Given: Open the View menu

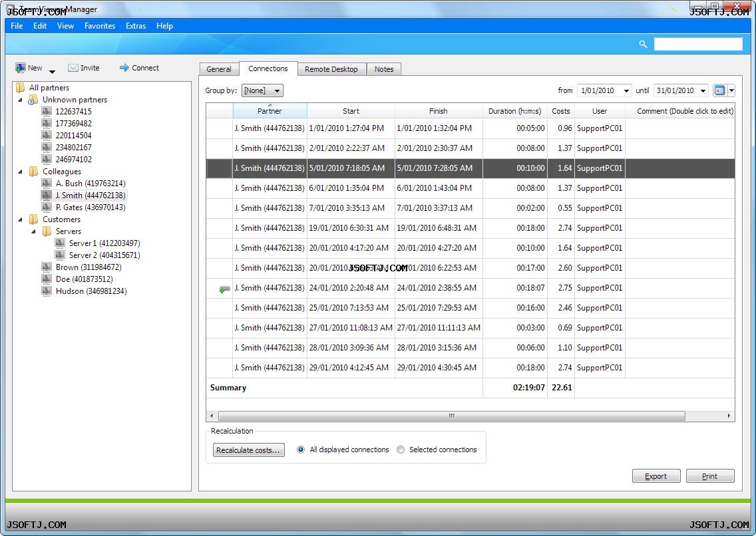Looking at the screenshot, I should 66,25.
